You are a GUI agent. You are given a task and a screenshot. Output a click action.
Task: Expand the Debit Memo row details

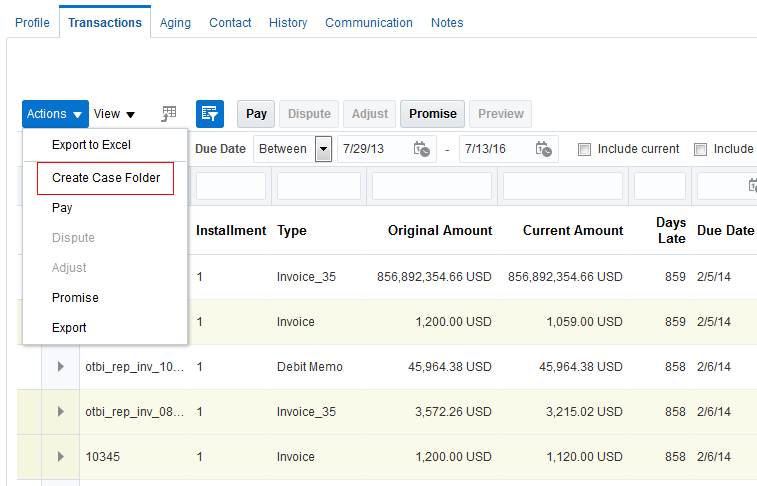(x=60, y=367)
